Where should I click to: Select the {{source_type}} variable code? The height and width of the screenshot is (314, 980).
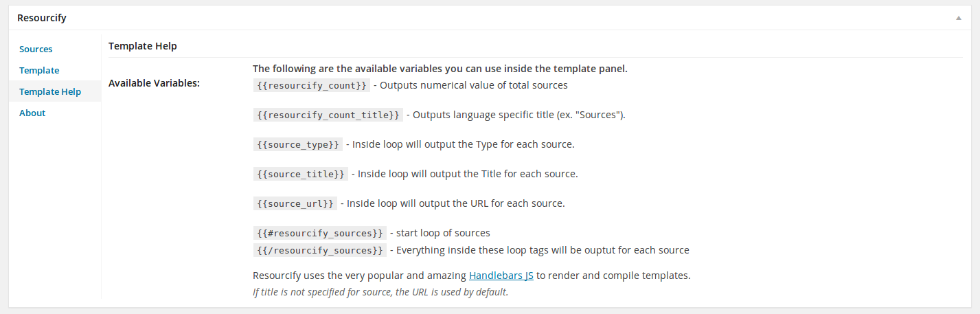click(x=297, y=145)
